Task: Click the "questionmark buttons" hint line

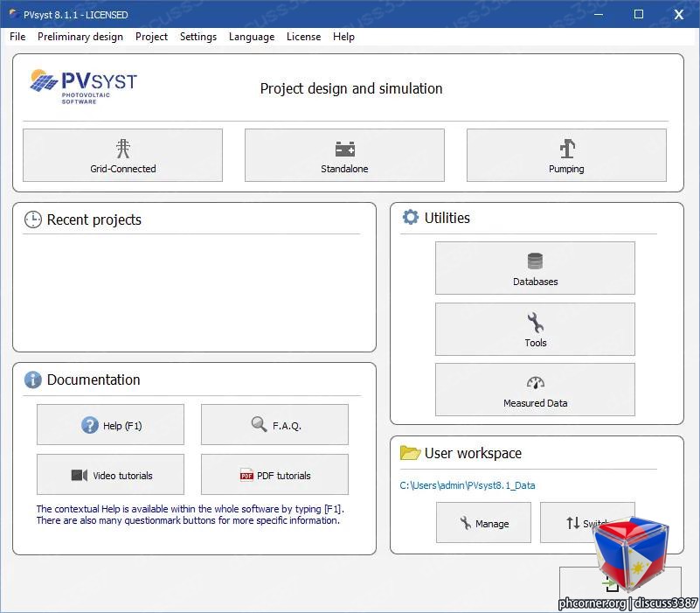Action: click(x=188, y=520)
